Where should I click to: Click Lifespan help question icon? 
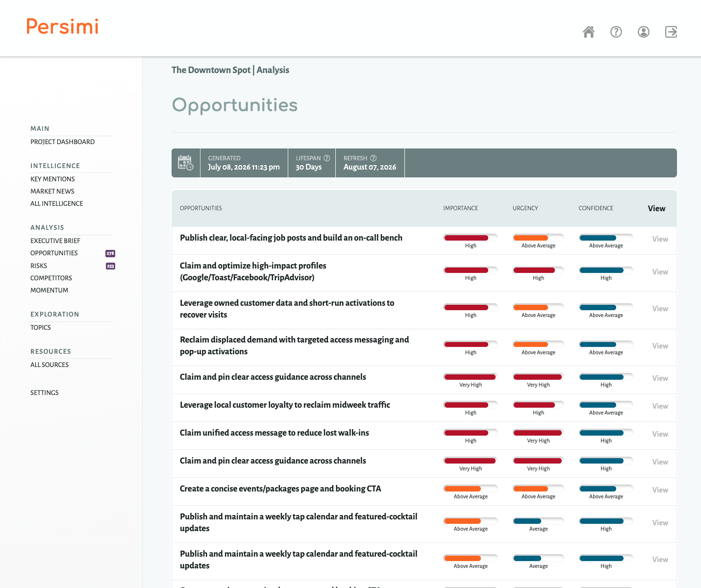click(327, 158)
